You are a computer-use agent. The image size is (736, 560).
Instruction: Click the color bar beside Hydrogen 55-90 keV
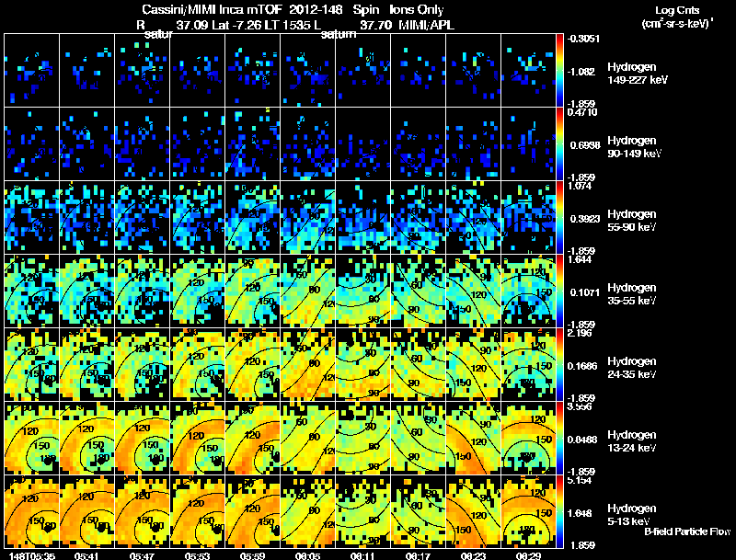pyautogui.click(x=559, y=218)
